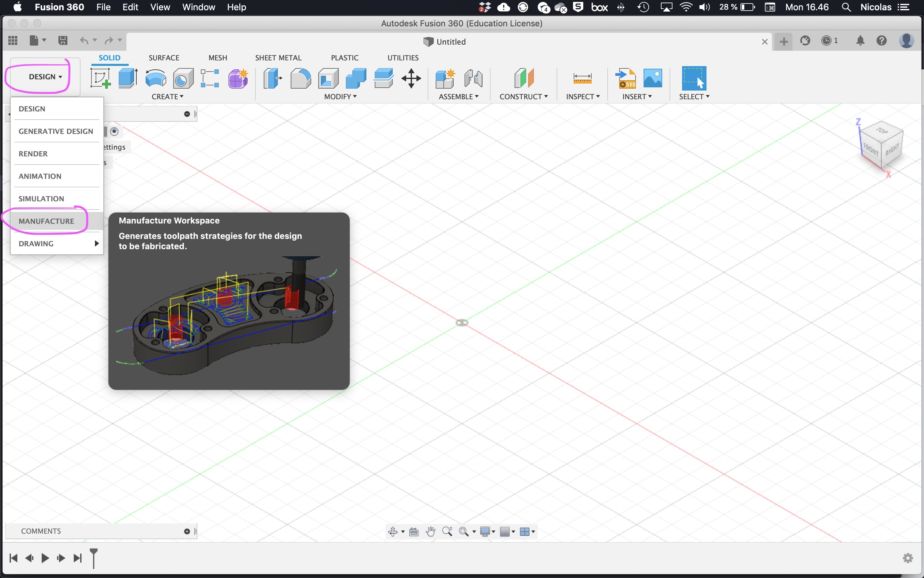Image resolution: width=924 pixels, height=578 pixels.
Task: Click the Insert SVG icon
Action: pos(625,78)
